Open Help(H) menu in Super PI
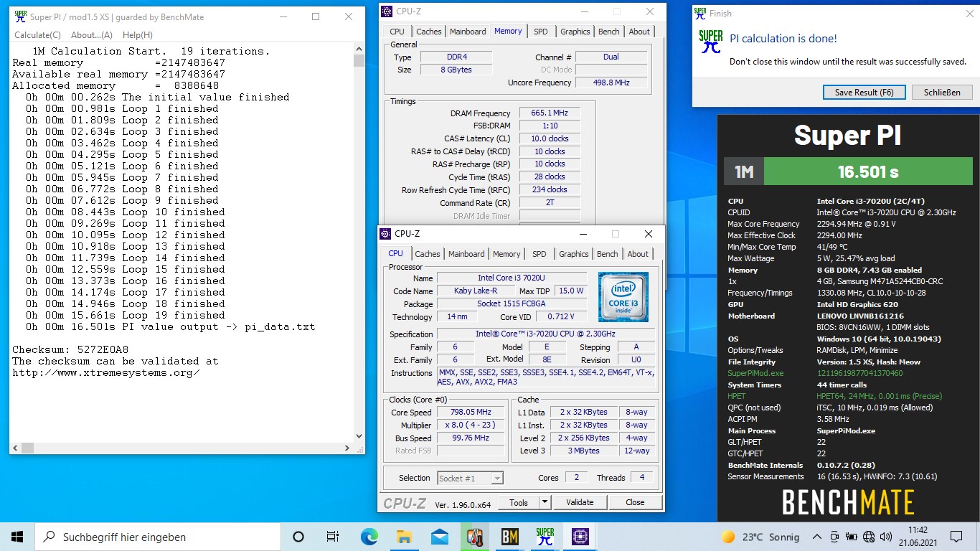The image size is (980, 551). click(137, 34)
